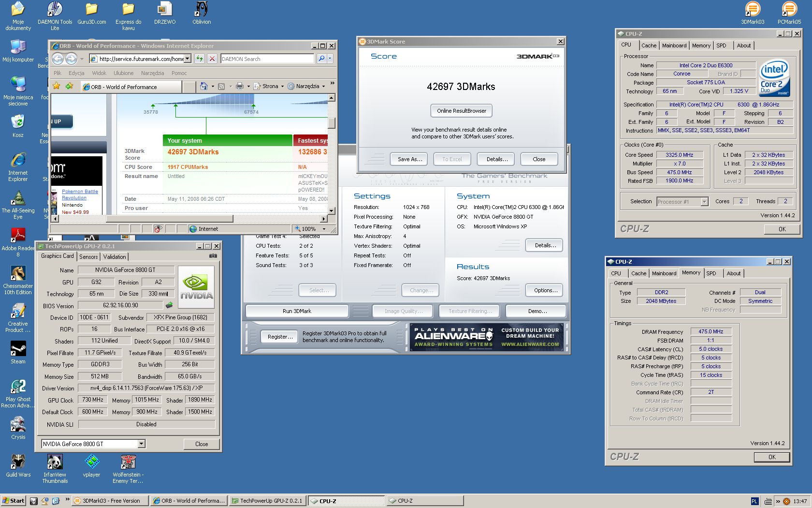Open the PCMark05 desktop shortcut
Screen dimensions: 812x508
[x=789, y=13]
